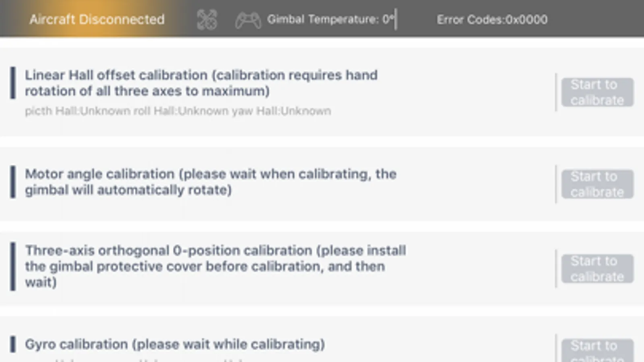644x362 pixels.
Task: Select the Motor angle calibration heading
Action: pyautogui.click(x=210, y=182)
